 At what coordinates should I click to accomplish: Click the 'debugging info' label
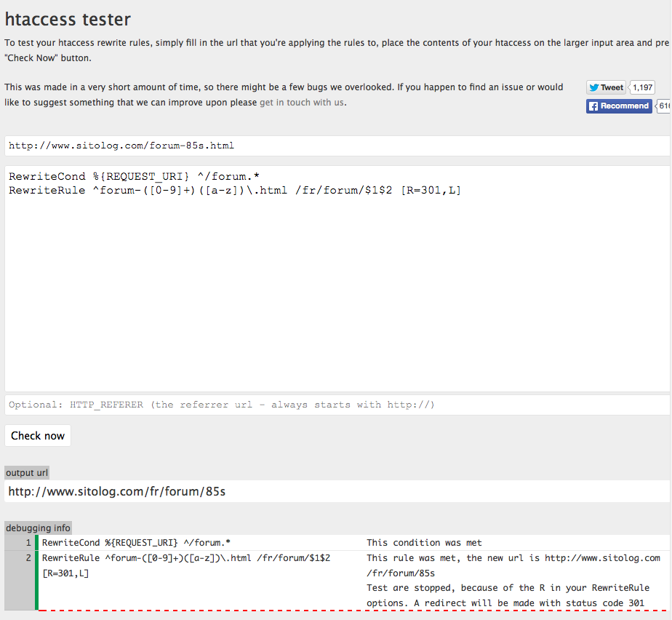point(38,528)
